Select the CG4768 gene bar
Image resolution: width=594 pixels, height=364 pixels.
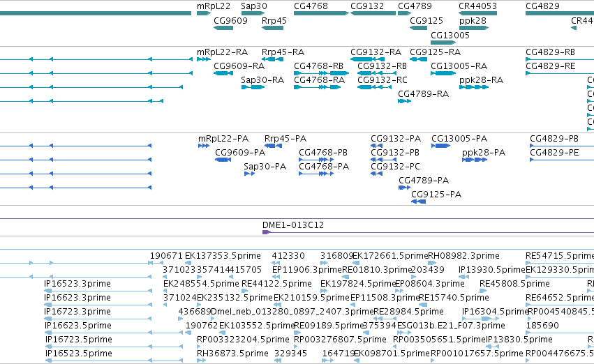321,13
